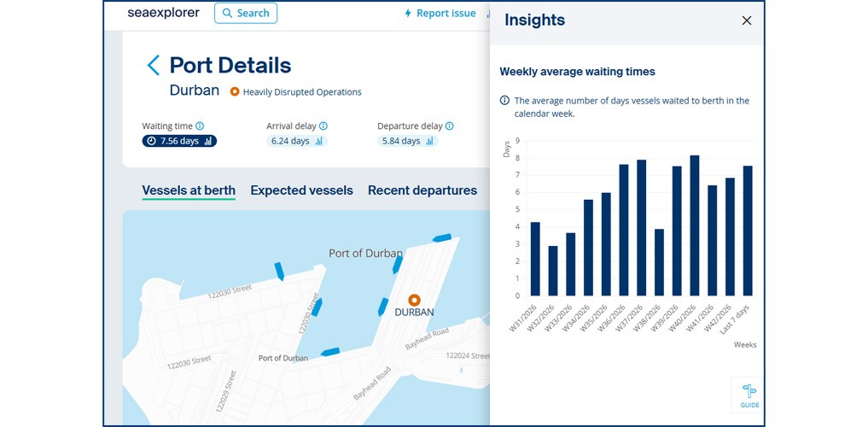Image resolution: width=868 pixels, height=427 pixels.
Task: Open Arrival delay info icon
Action: pos(323,126)
